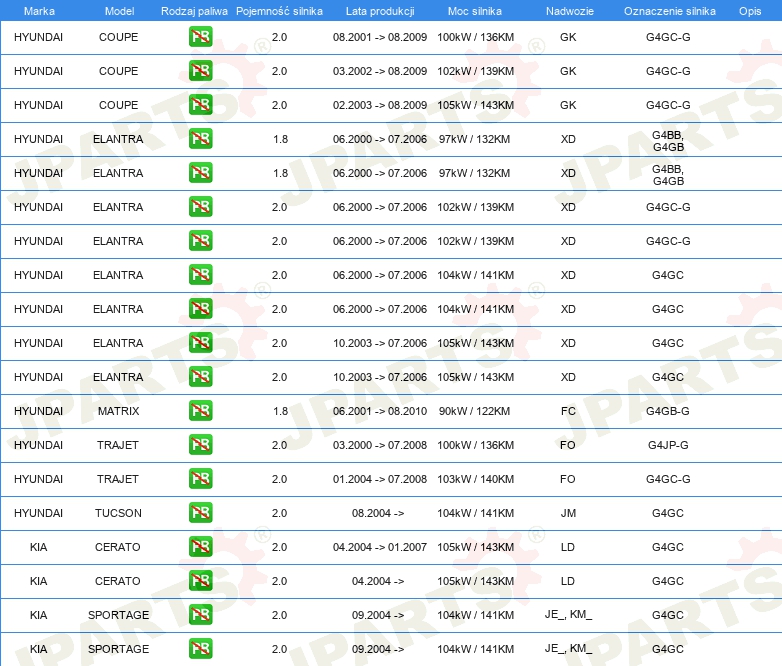This screenshot has width=782, height=666.
Task: Click the JM body code cell
Action: click(568, 513)
